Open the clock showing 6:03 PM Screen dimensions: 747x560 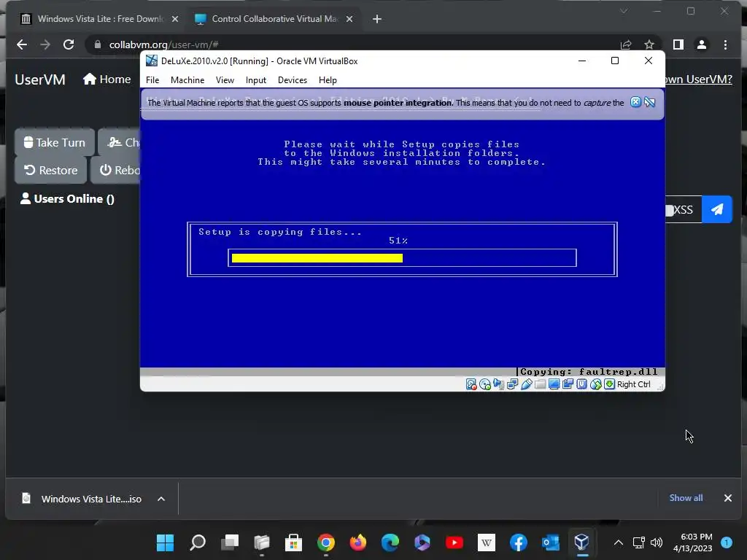[693, 542]
